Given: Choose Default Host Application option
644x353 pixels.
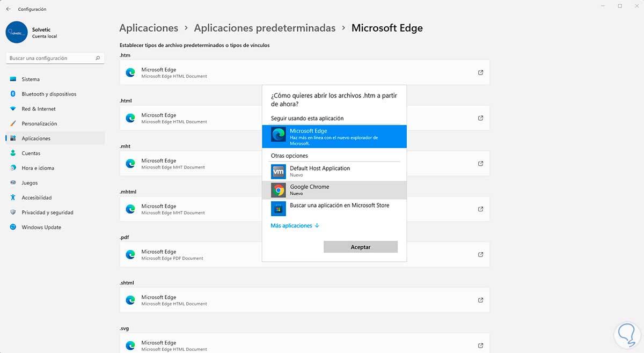Looking at the screenshot, I should point(334,171).
